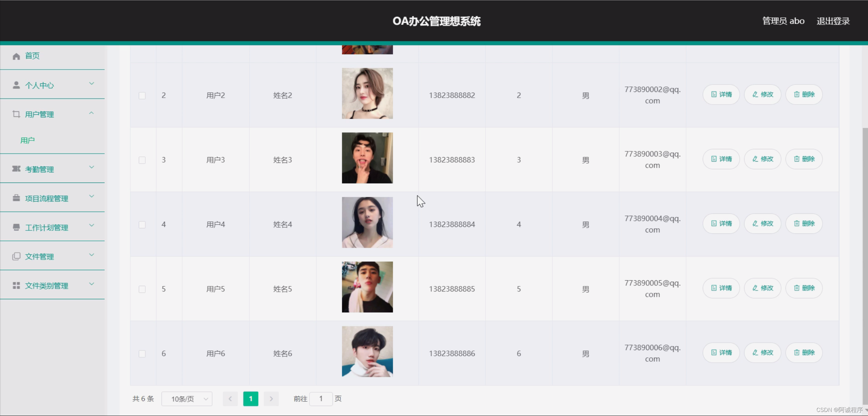Image resolution: width=868 pixels, height=416 pixels.
Task: Open 考勤管理 attendance icon
Action: 16,169
